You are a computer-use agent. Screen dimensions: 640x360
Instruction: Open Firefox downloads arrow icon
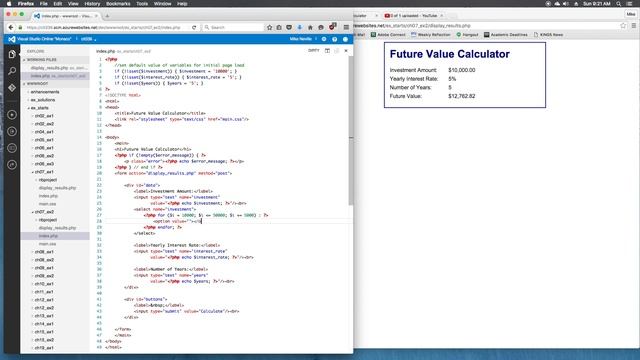click(x=300, y=27)
